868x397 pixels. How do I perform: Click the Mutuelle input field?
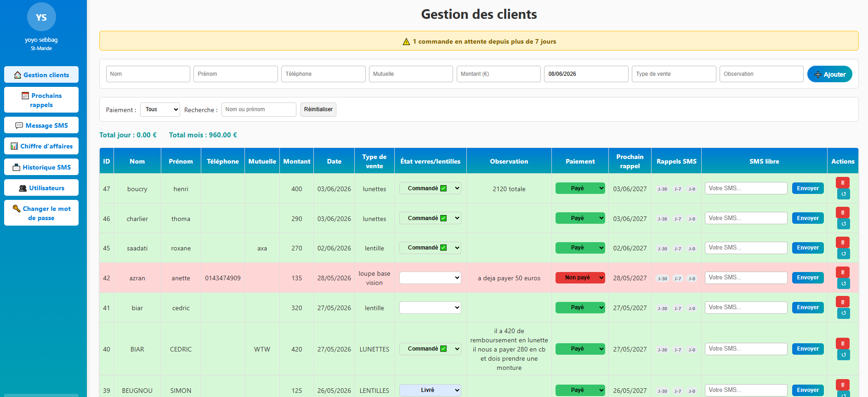(411, 74)
